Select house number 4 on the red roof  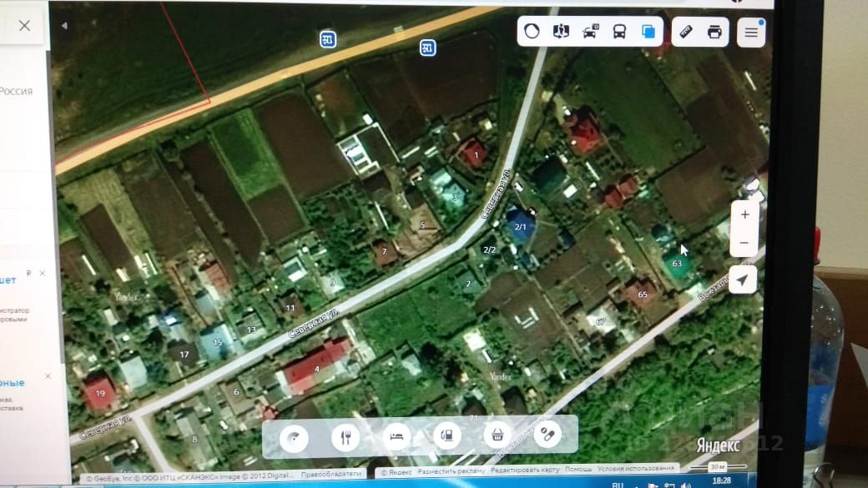(x=316, y=369)
